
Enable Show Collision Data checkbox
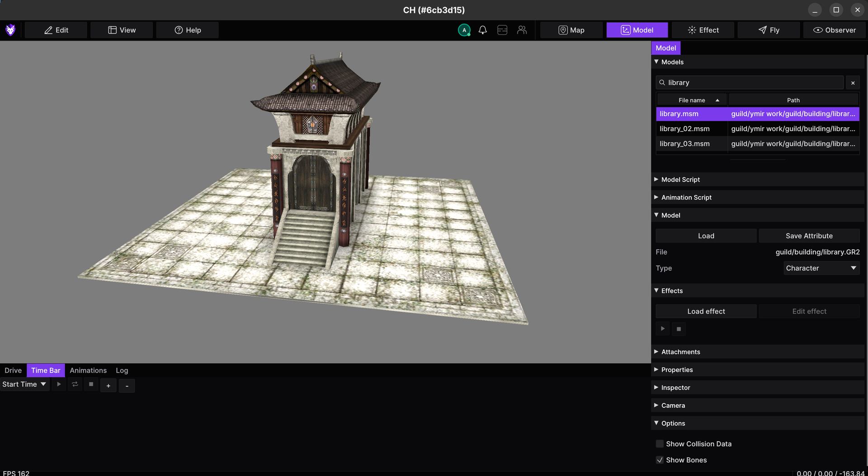(660, 444)
